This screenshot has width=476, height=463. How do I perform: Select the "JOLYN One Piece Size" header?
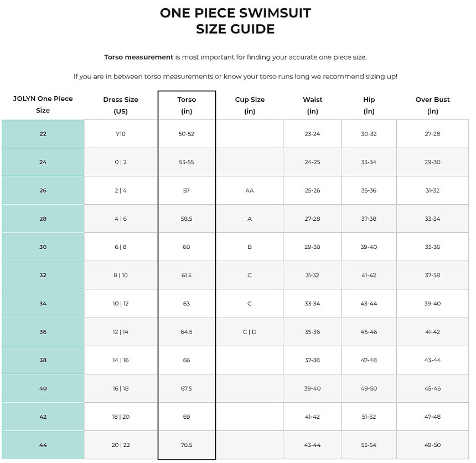pos(43,105)
